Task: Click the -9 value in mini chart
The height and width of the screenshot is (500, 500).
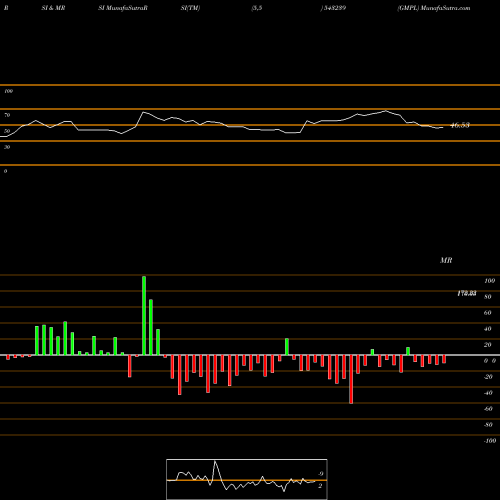Action: coord(320,474)
